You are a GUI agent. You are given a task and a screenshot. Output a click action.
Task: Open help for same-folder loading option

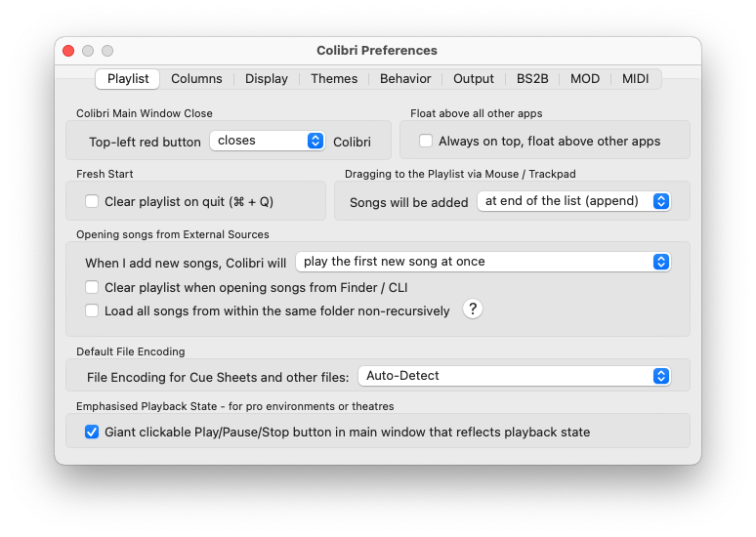[473, 309]
